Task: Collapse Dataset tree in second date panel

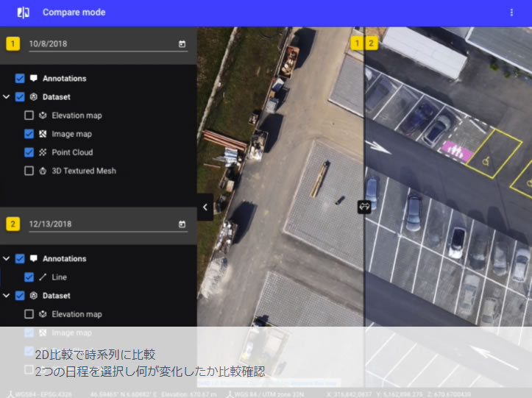Action: point(6,296)
